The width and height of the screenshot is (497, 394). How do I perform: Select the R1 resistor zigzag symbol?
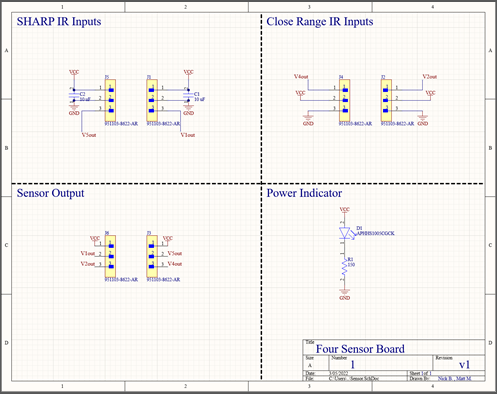pos(344,268)
